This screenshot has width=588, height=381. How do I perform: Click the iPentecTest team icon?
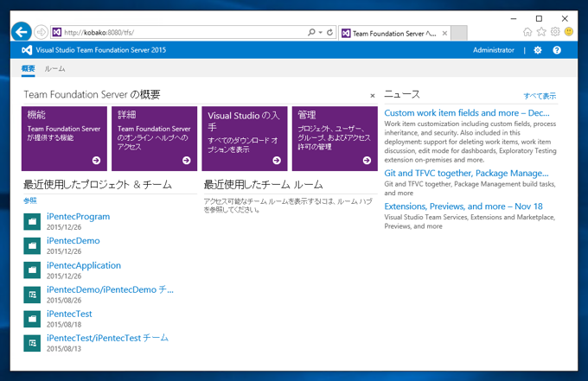coord(32,343)
